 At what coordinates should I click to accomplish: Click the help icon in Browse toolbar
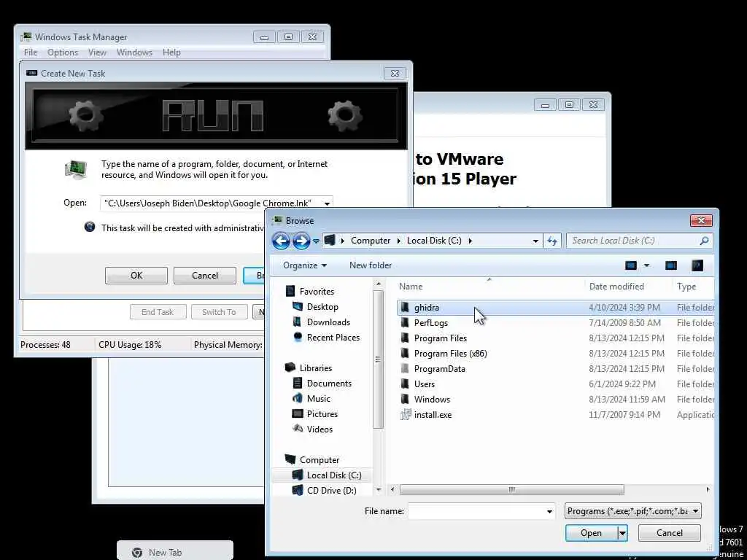pos(697,265)
